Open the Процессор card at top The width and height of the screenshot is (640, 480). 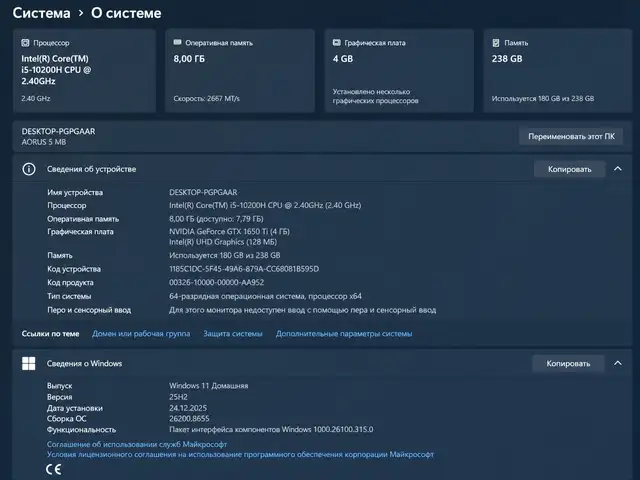(x=84, y=71)
